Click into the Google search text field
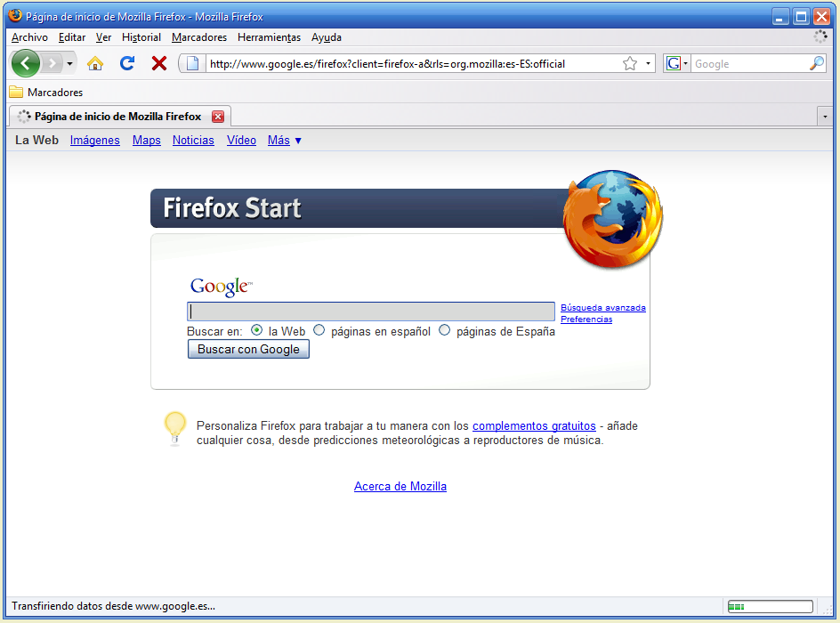Screen dimensions: 840x623 pos(371,311)
